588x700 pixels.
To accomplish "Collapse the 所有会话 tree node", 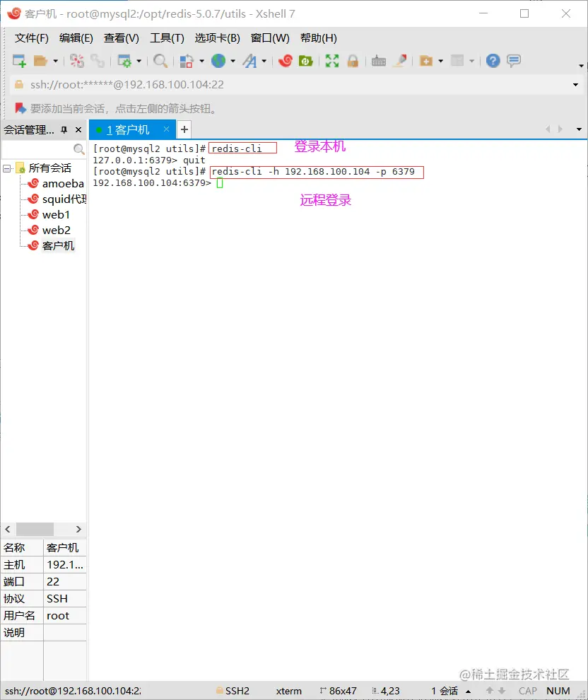I will (x=6, y=168).
